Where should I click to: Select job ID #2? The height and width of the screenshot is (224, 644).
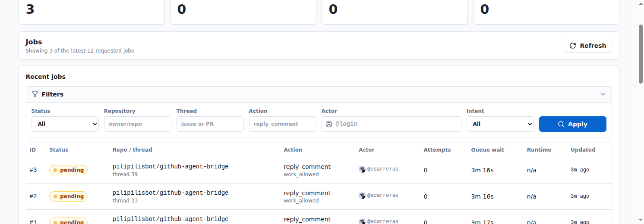click(x=33, y=196)
